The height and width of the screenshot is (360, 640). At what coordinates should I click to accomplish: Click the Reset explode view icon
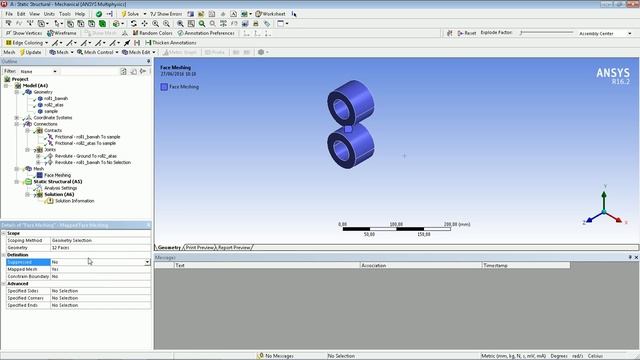tap(467, 33)
